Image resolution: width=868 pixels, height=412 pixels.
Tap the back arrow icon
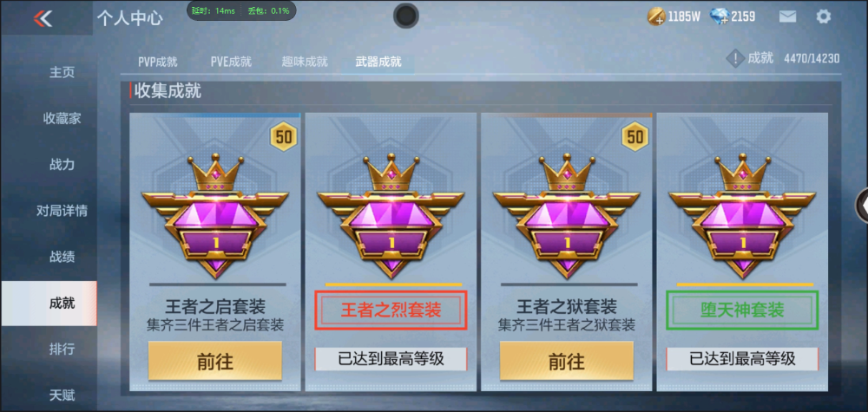[42, 18]
